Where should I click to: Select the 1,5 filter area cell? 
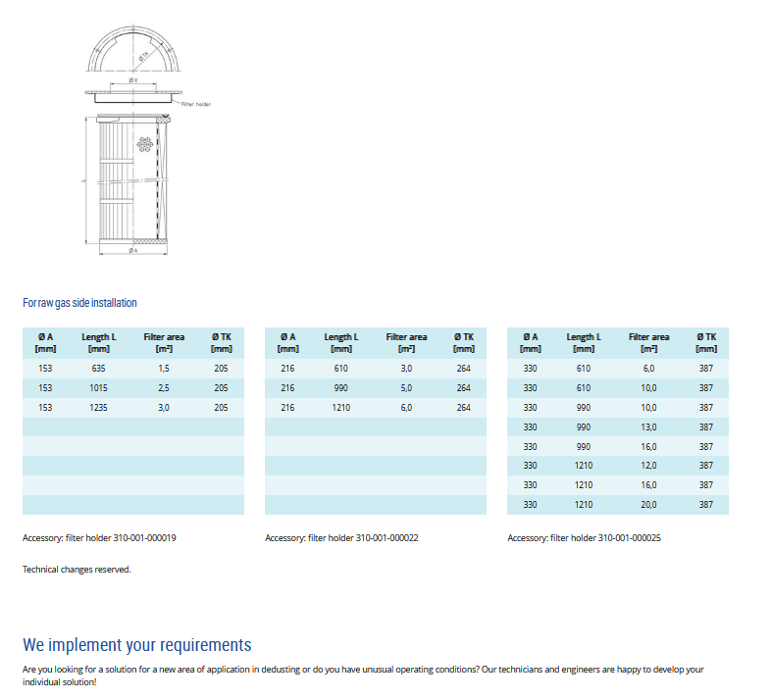(x=164, y=369)
